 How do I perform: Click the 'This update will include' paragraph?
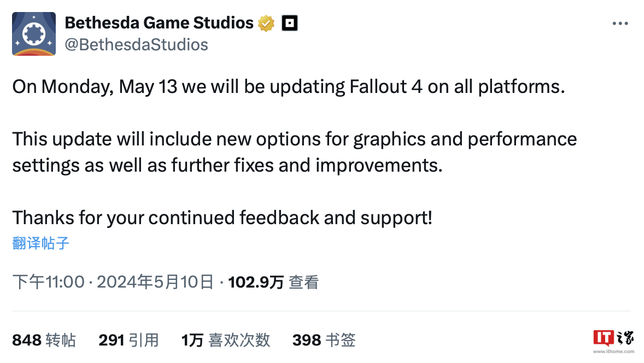[295, 153]
